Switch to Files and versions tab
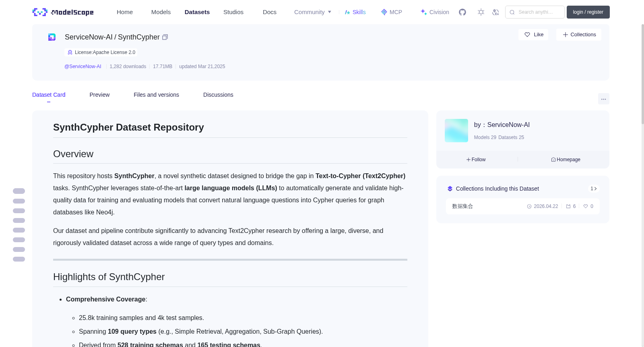The width and height of the screenshot is (644, 347). (x=156, y=95)
